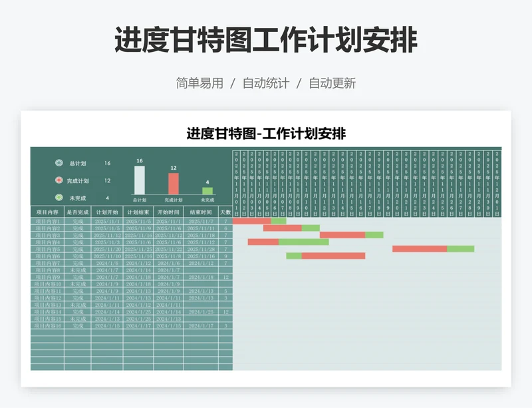Select the 项目内容15 row name cell
Viewport: 532px width, 408px height.
(47, 319)
